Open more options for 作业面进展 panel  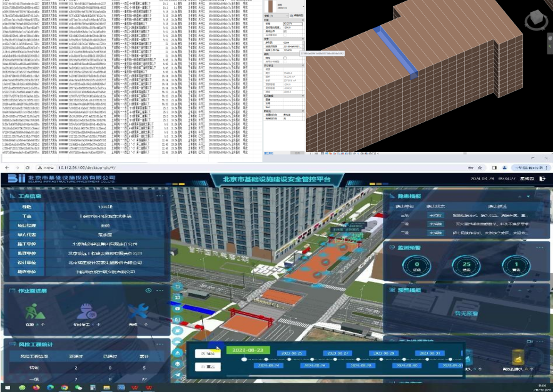pyautogui.click(x=160, y=291)
